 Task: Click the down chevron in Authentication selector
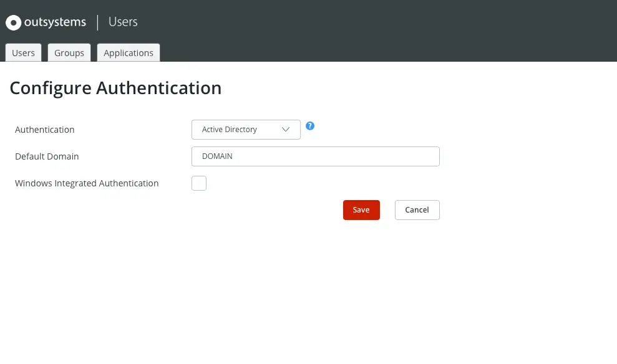[x=286, y=129]
